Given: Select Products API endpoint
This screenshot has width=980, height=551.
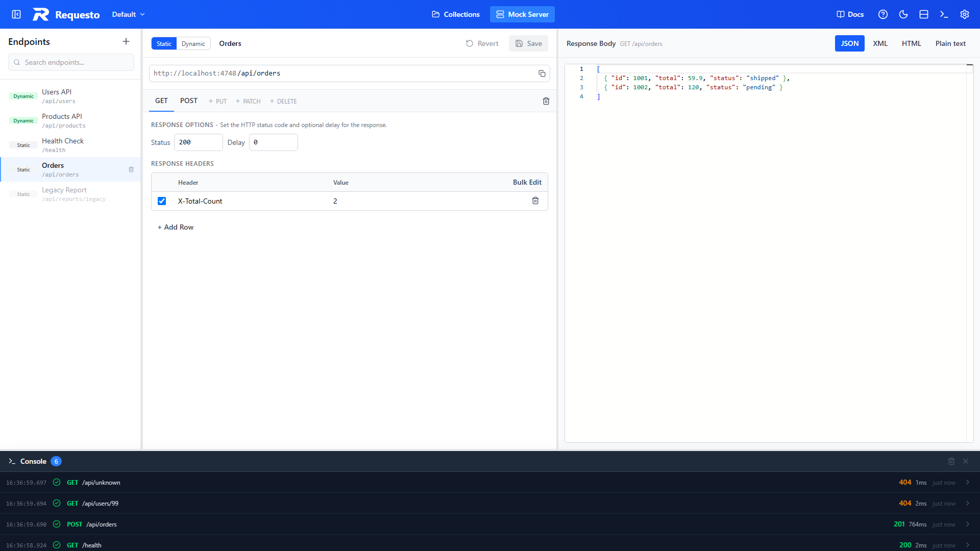Looking at the screenshot, I should (70, 120).
